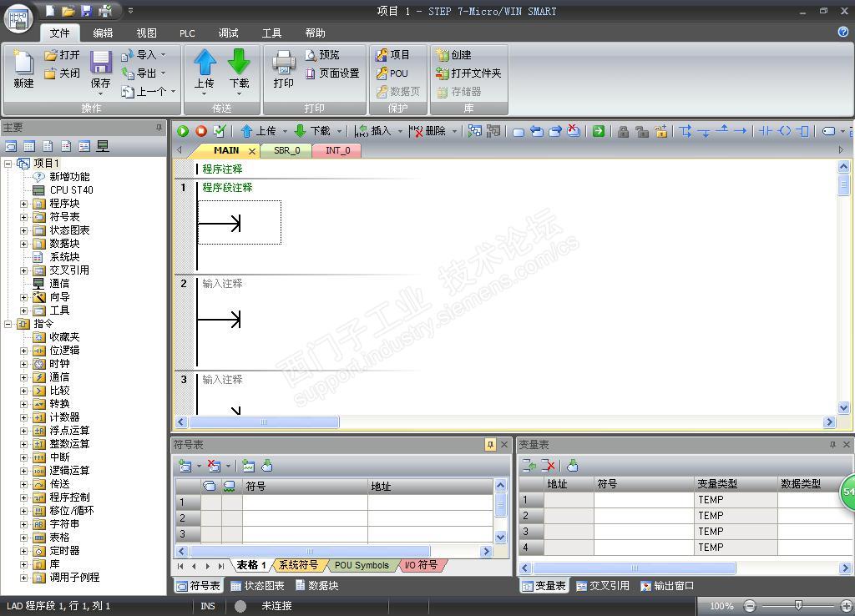Image resolution: width=855 pixels, height=616 pixels.
Task: Click the red STOP button in editor toolbar
Action: pyautogui.click(x=201, y=131)
